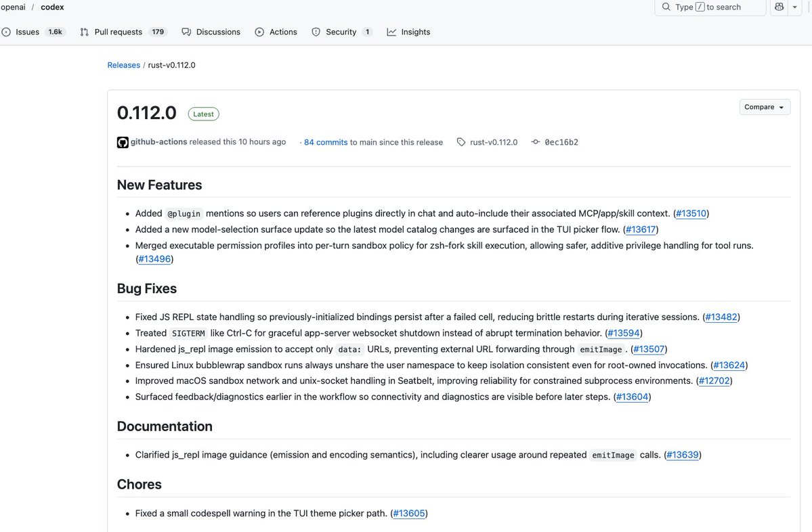This screenshot has width=812, height=532.
Task: Open pull request #13624
Action: click(729, 365)
